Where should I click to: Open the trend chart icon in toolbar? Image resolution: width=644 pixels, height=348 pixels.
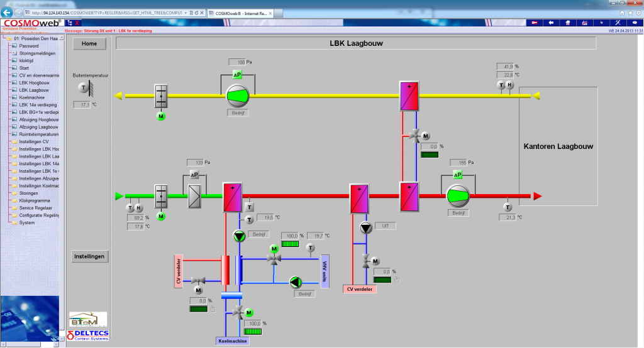(584, 23)
